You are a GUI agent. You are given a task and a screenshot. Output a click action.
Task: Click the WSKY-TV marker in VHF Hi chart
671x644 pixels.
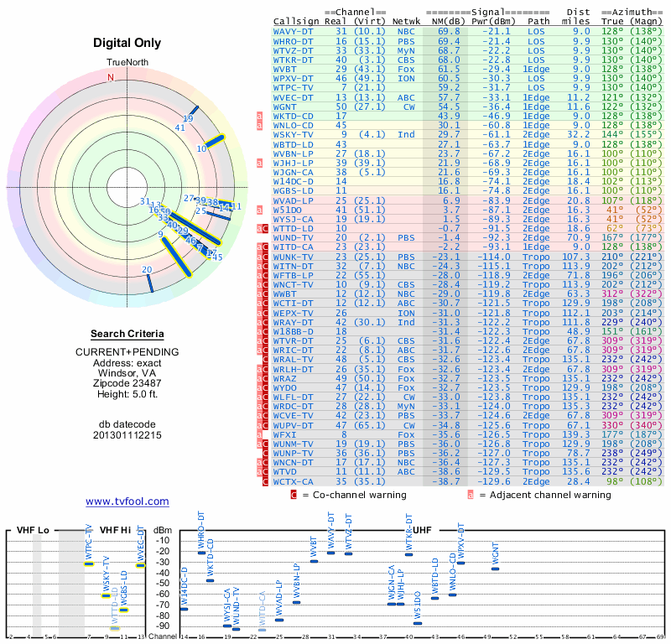click(107, 595)
